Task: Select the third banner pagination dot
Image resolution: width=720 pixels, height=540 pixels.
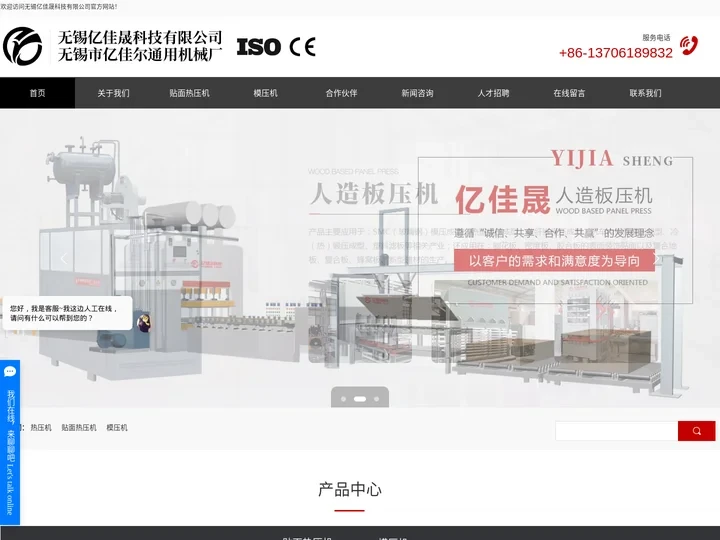Action: click(377, 399)
